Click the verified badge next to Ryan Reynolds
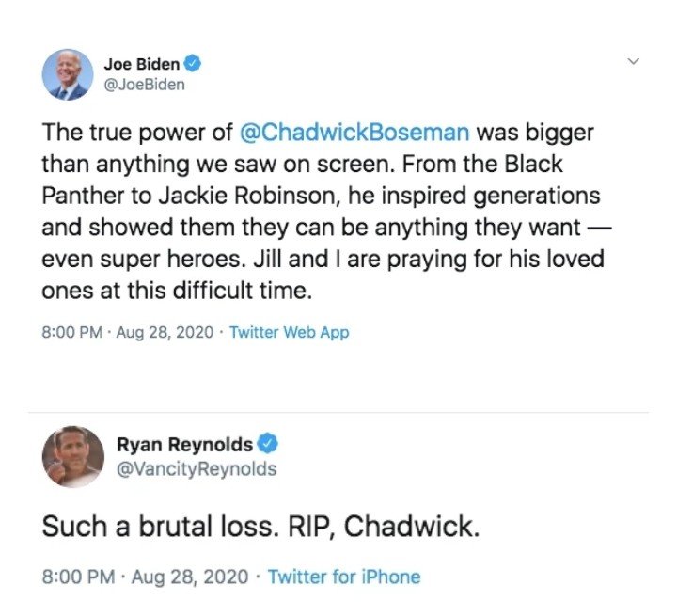The width and height of the screenshot is (677, 616). (x=268, y=443)
